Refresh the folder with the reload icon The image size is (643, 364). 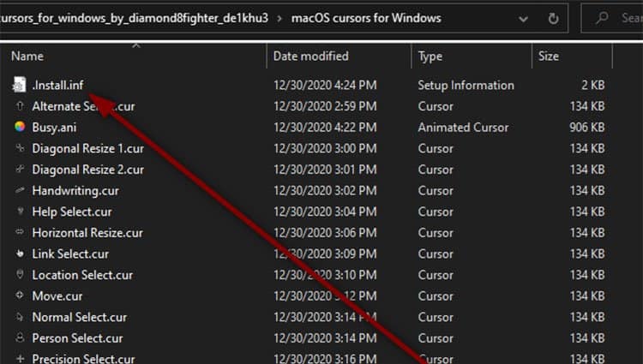click(553, 18)
